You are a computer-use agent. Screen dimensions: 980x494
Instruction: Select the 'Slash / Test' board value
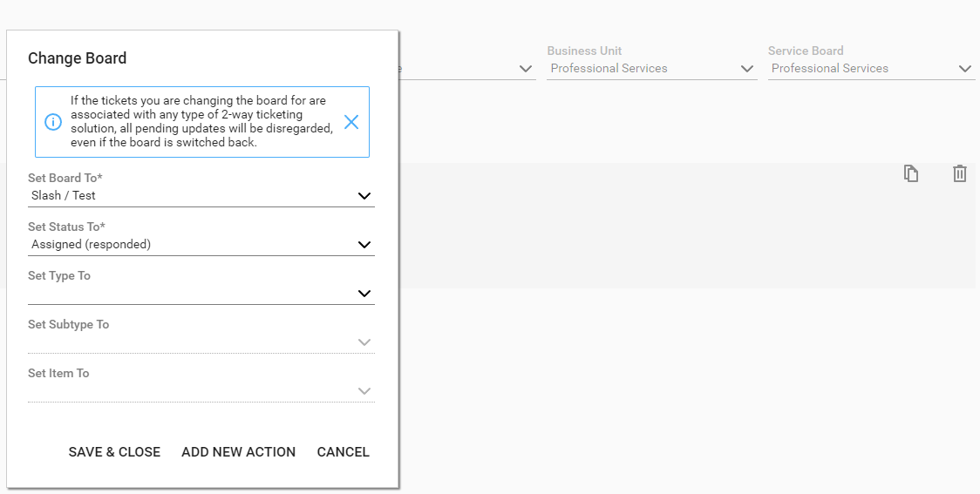click(63, 195)
